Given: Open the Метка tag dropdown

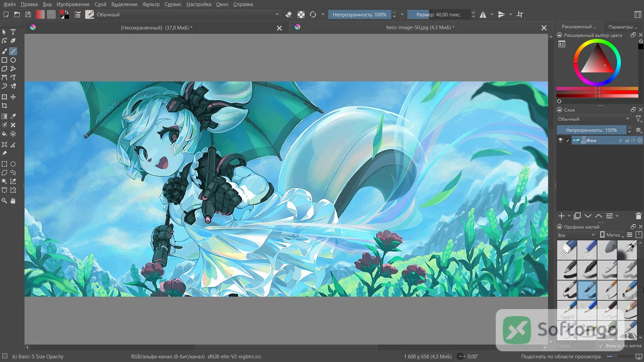Looking at the screenshot, I should [x=612, y=235].
